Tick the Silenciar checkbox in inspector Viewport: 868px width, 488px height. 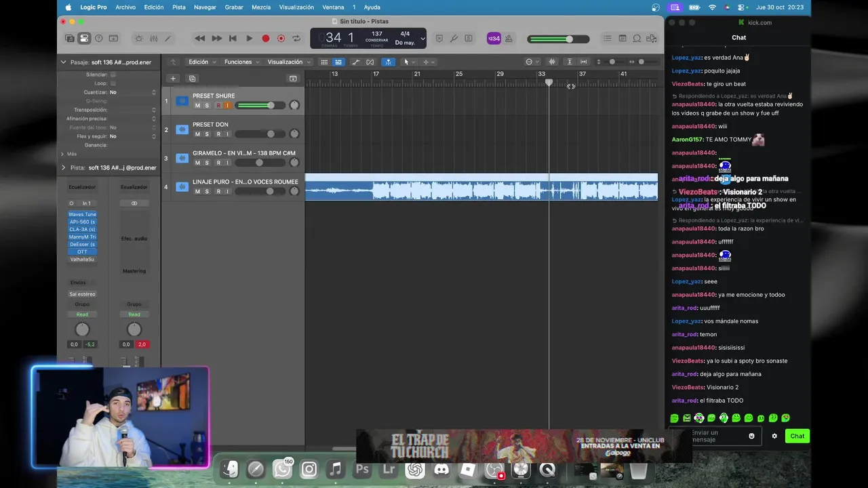click(113, 75)
